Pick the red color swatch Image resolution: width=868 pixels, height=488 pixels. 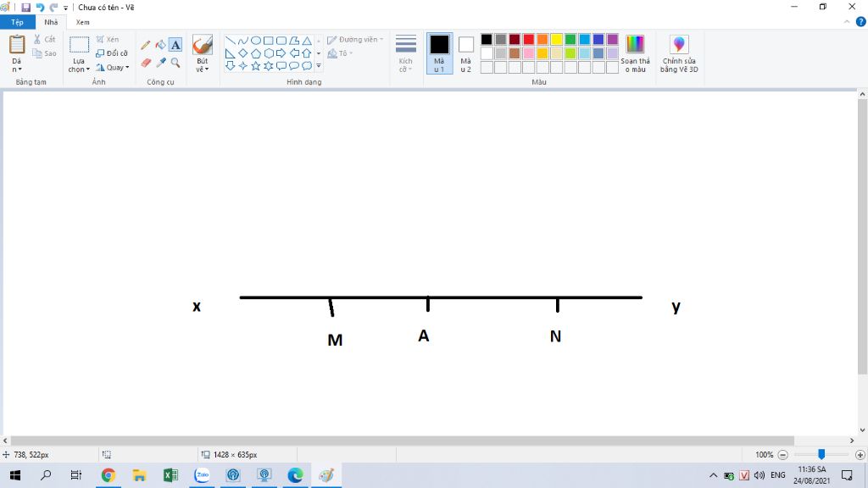pyautogui.click(x=529, y=39)
